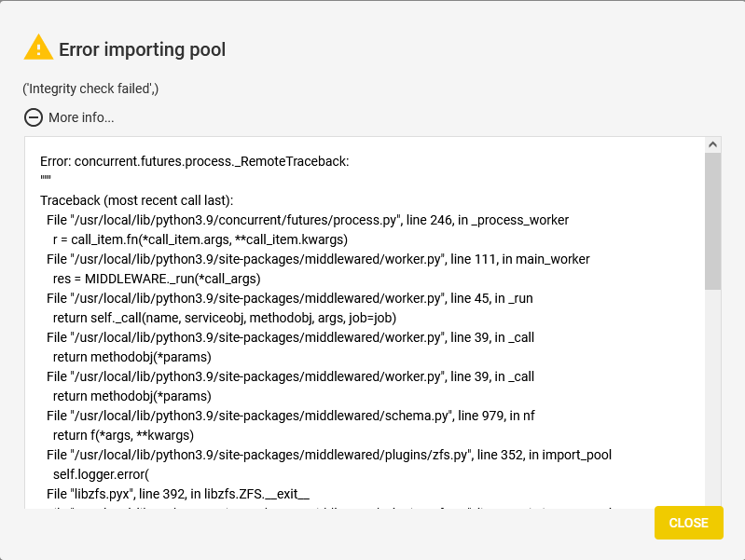This screenshot has width=745, height=560.
Task: Collapse details using the circled minus icon
Action: click(34, 117)
